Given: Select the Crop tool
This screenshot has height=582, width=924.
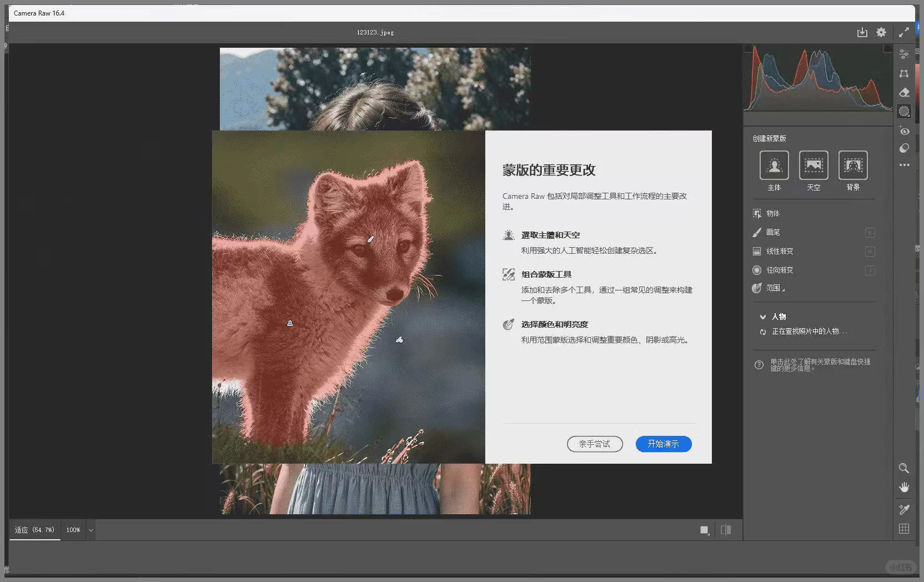Looking at the screenshot, I should (904, 74).
